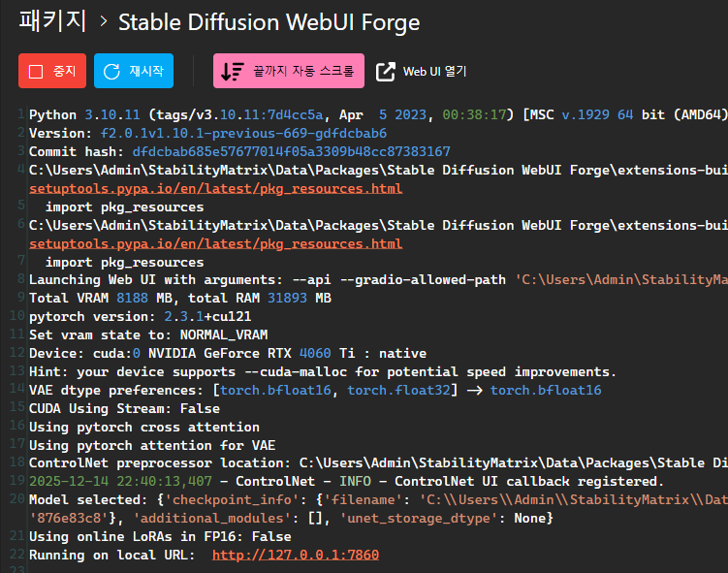Click 'Using online LoRAs in FP16: False' line

pos(160,537)
